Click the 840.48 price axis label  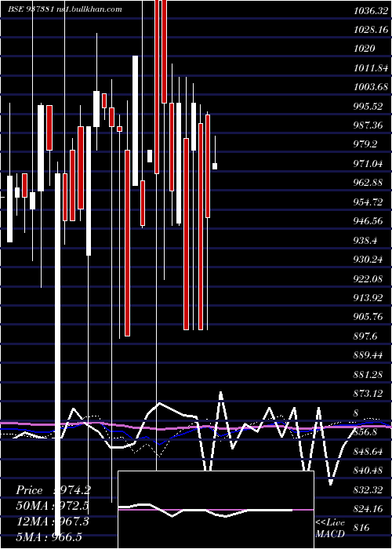(368, 470)
